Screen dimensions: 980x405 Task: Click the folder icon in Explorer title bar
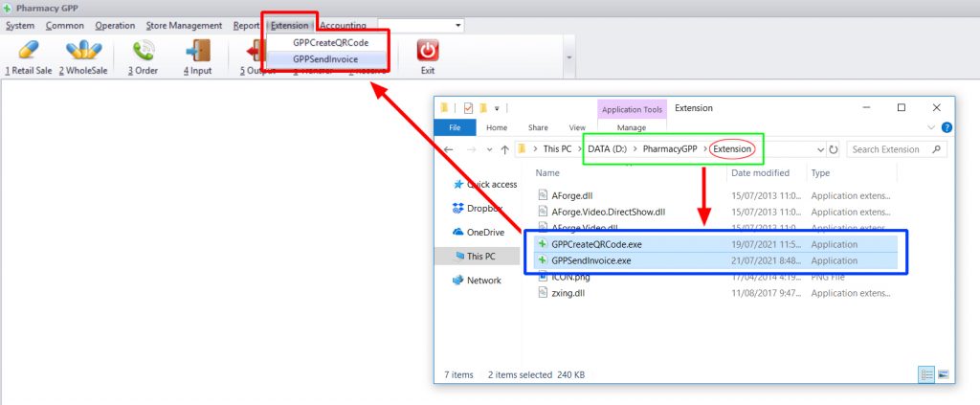(444, 107)
